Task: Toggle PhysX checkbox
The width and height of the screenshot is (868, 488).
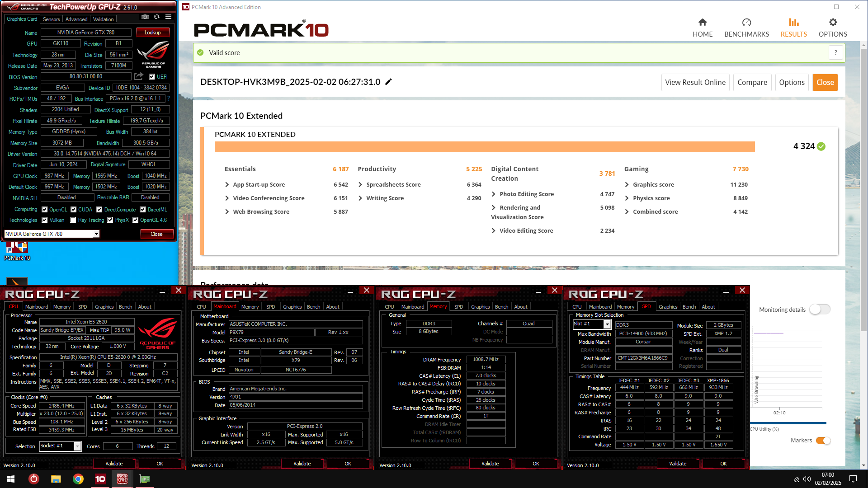Action: (110, 220)
